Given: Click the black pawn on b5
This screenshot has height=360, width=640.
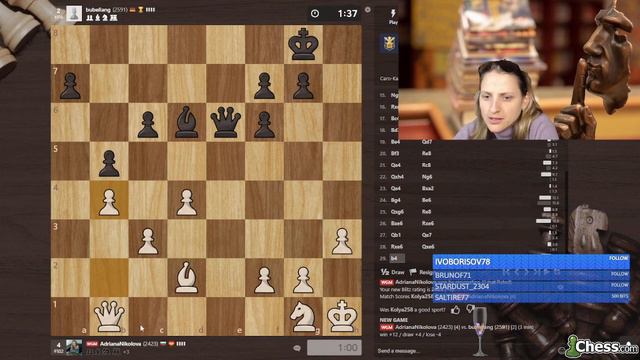Looking at the screenshot, I should (x=109, y=164).
